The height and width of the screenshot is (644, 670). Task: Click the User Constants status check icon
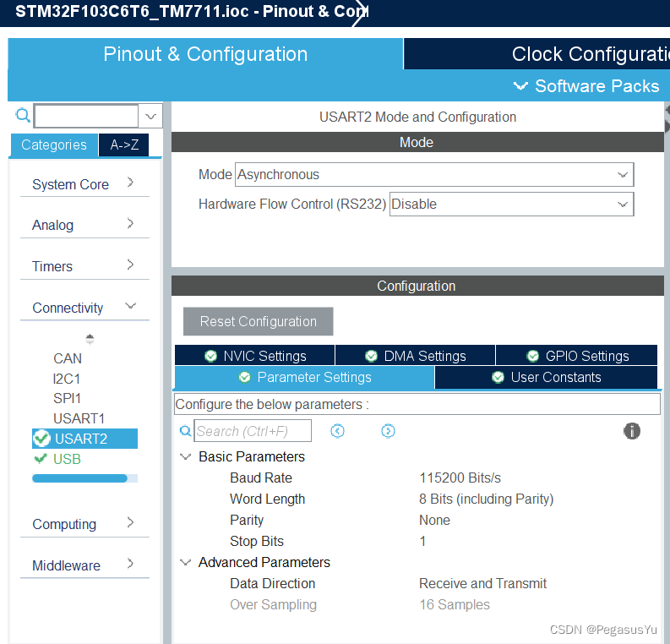498,377
